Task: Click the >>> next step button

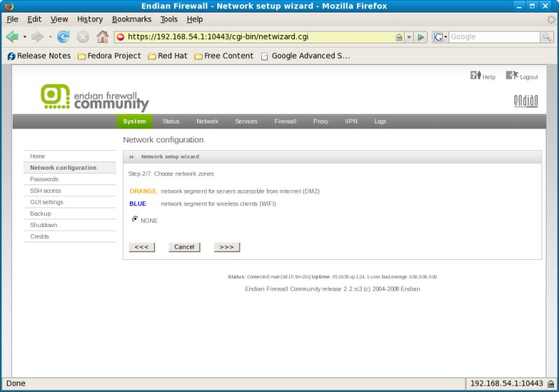Action: 227,247
